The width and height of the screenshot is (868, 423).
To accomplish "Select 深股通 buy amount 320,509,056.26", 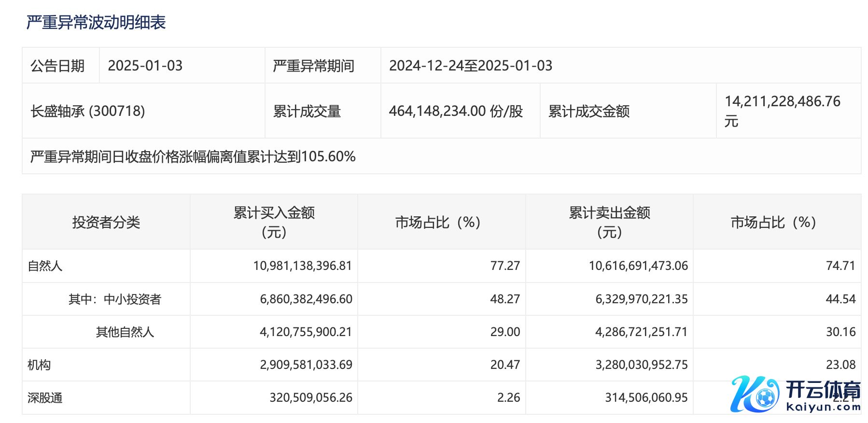I will point(310,398).
